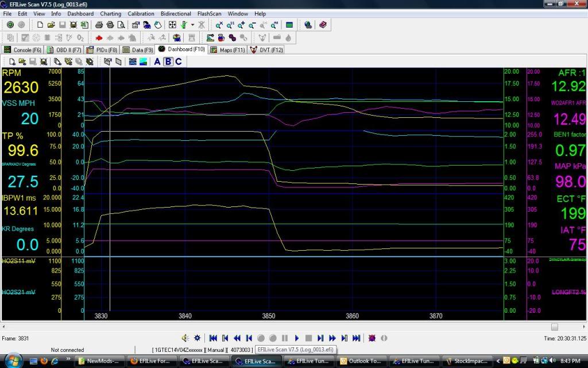Open the File menu
This screenshot has width=588, height=368.
click(x=7, y=14)
